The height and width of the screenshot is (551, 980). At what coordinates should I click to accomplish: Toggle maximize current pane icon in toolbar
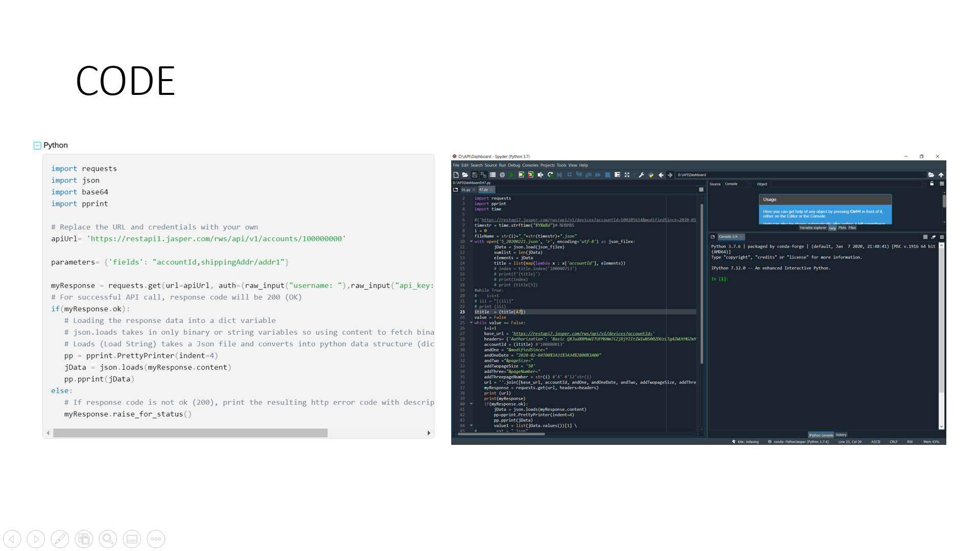click(627, 175)
